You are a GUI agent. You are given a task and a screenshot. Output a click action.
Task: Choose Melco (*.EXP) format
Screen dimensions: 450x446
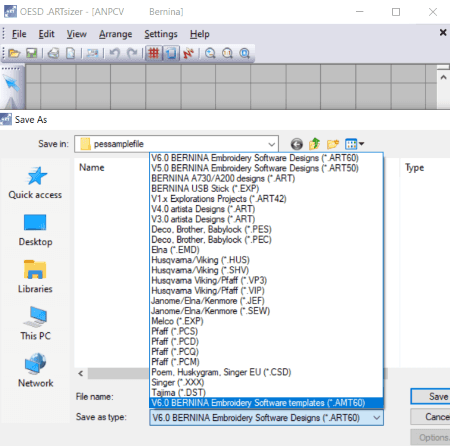pos(266,321)
